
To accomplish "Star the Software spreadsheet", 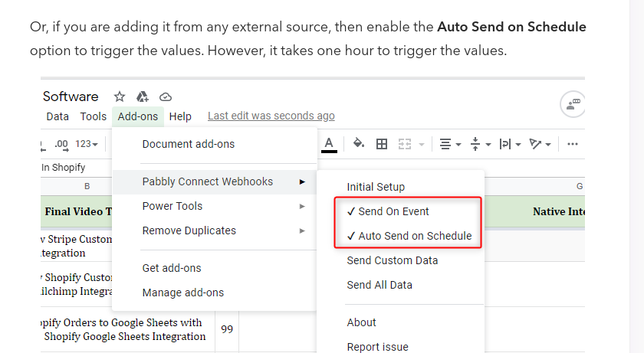I will [120, 96].
